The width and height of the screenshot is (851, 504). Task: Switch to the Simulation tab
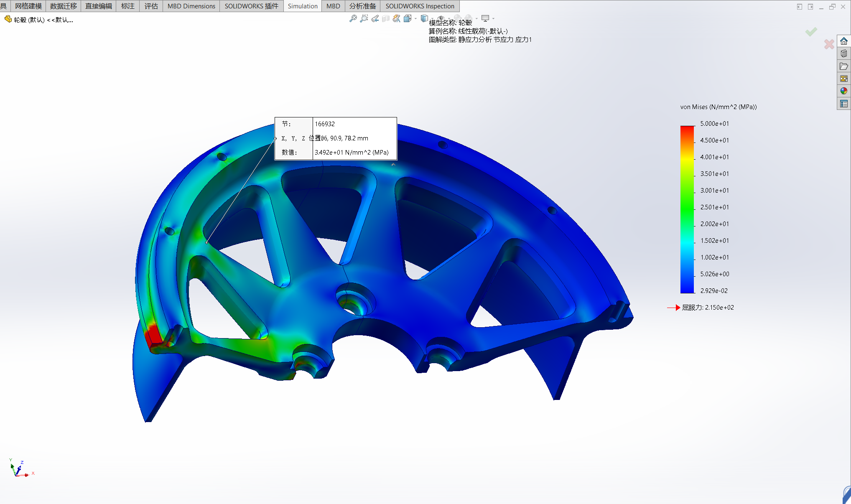(x=303, y=6)
